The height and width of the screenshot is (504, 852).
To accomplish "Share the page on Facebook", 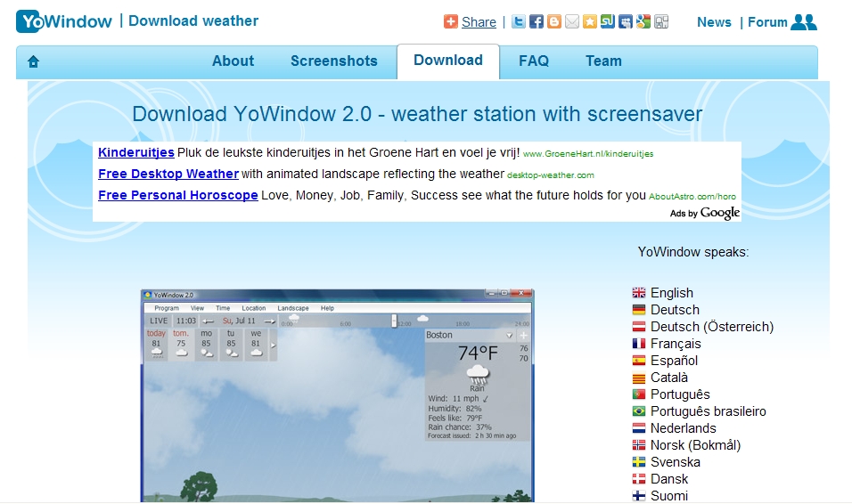I will (537, 21).
